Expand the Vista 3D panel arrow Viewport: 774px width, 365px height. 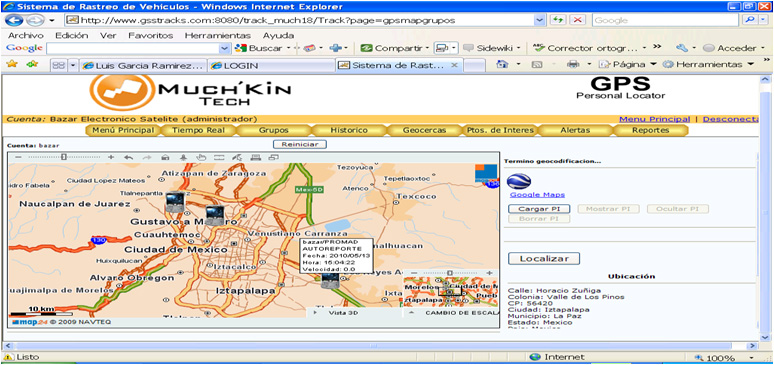[315, 312]
